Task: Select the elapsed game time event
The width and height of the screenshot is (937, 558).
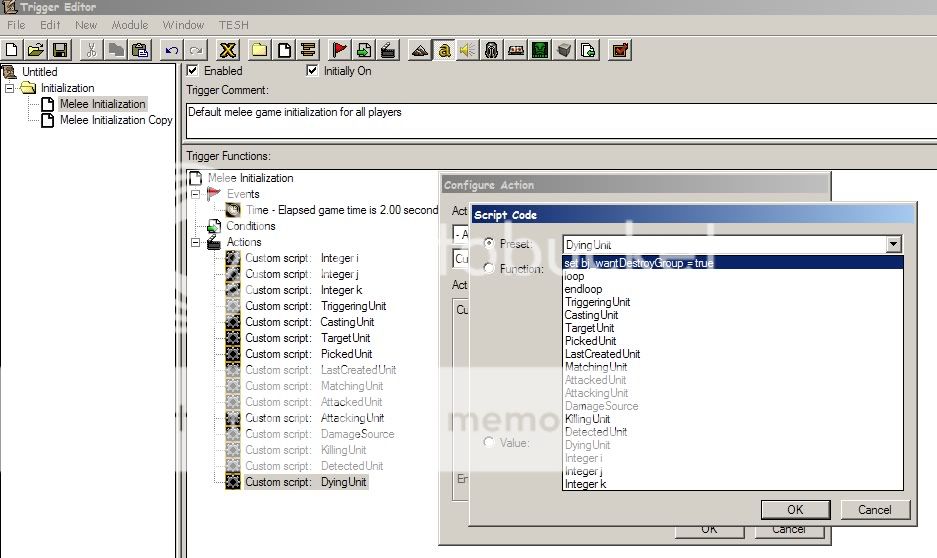Action: pos(342,210)
